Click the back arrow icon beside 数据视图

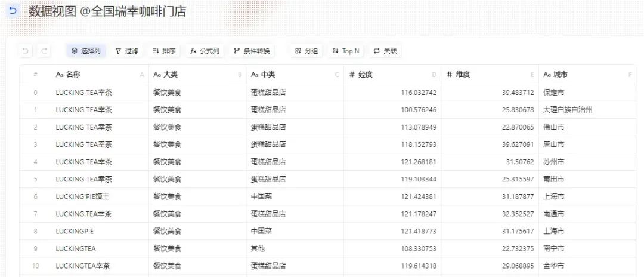pyautogui.click(x=13, y=11)
